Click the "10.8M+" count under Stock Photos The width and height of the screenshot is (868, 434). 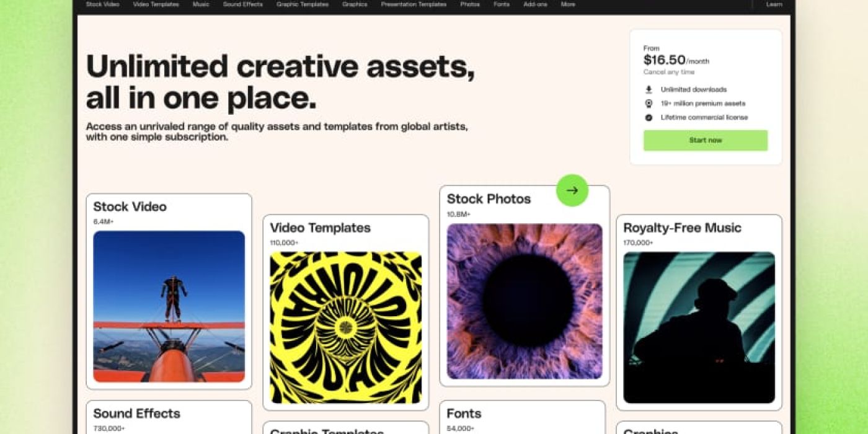459,215
